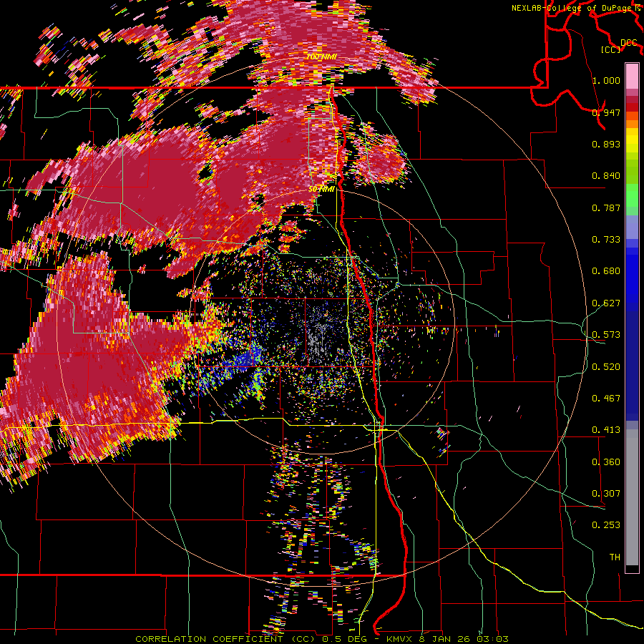Click the [CC] units label
644x644 pixels.
[x=611, y=49]
